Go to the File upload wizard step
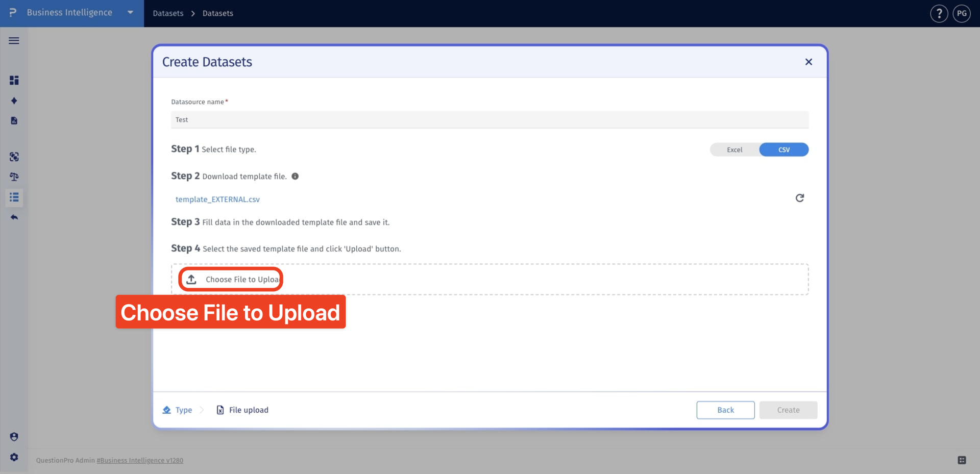Screen dimensions: 980x474 click(242, 410)
